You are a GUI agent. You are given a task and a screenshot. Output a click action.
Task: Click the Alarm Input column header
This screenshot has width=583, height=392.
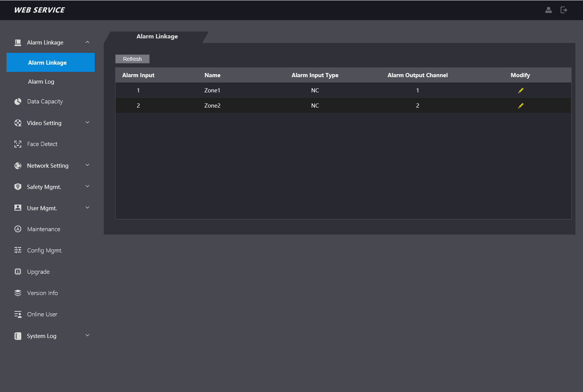[x=138, y=75]
